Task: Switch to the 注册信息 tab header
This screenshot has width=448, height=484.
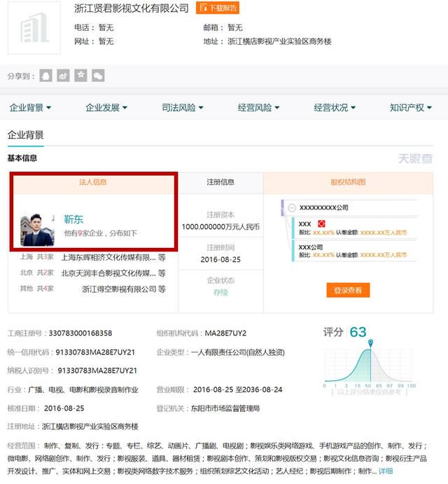Action: click(220, 182)
